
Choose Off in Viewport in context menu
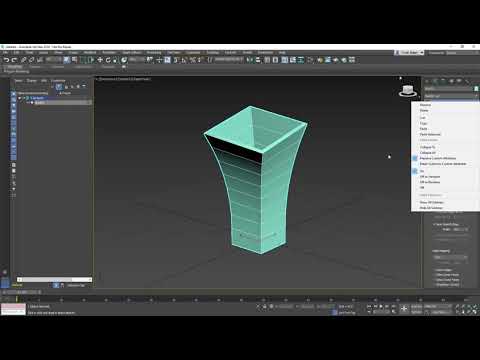pyautogui.click(x=430, y=177)
